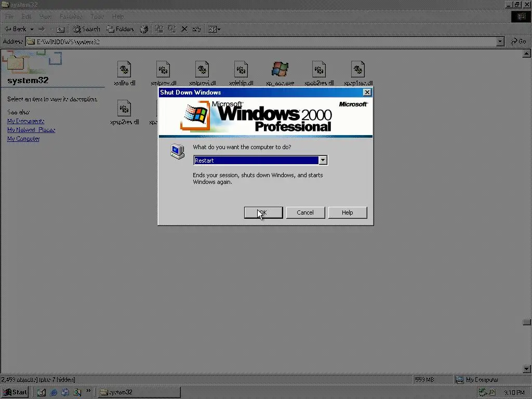Open the Search pane from the toolbar

(87, 29)
